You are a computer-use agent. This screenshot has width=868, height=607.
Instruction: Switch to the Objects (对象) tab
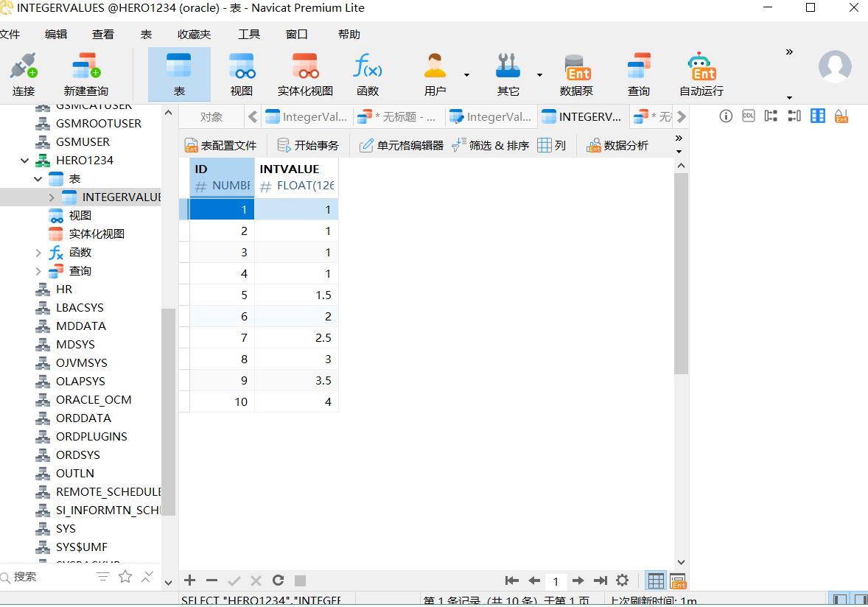(211, 116)
